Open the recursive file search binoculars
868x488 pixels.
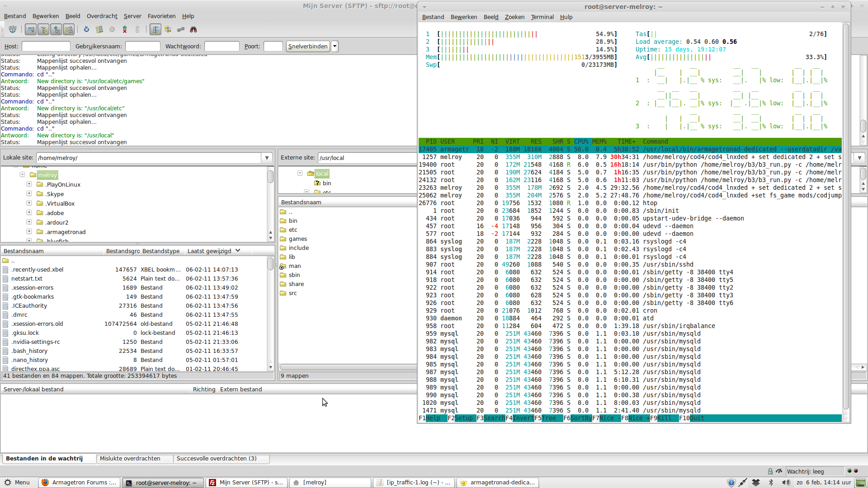(x=193, y=29)
